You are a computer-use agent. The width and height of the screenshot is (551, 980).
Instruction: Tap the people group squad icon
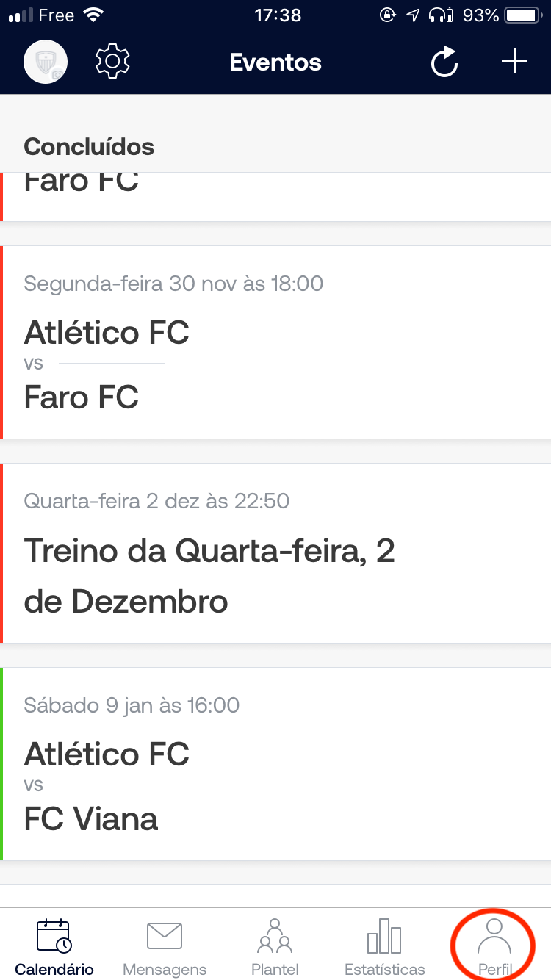coord(275,935)
